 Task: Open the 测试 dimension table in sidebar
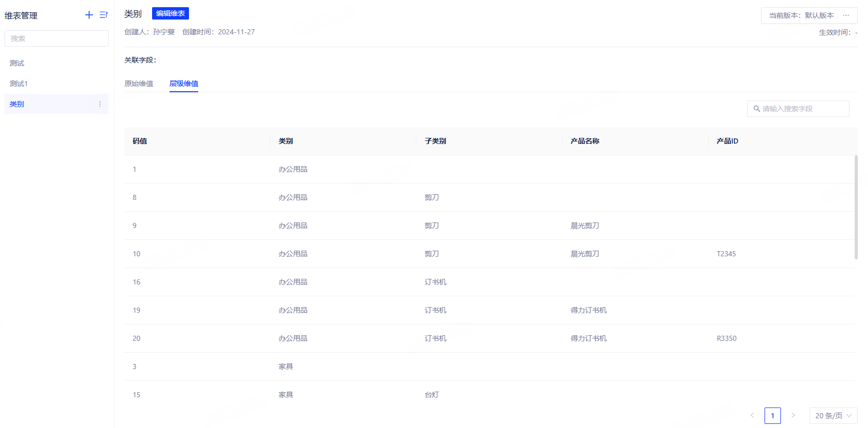pos(17,63)
